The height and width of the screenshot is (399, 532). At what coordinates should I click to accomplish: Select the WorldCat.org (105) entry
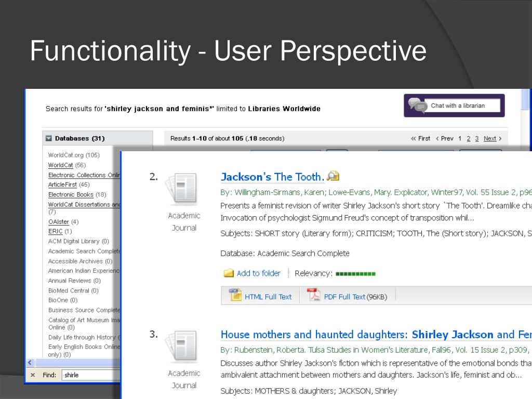click(74, 155)
